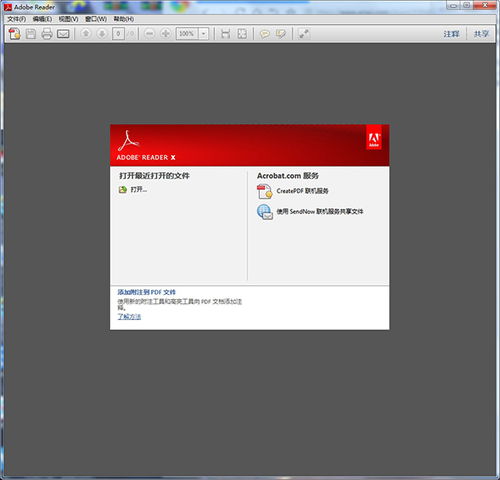Maximize the Adobe Reader window
Screen dimensions: 500x480
pyautogui.click(x=467, y=5)
